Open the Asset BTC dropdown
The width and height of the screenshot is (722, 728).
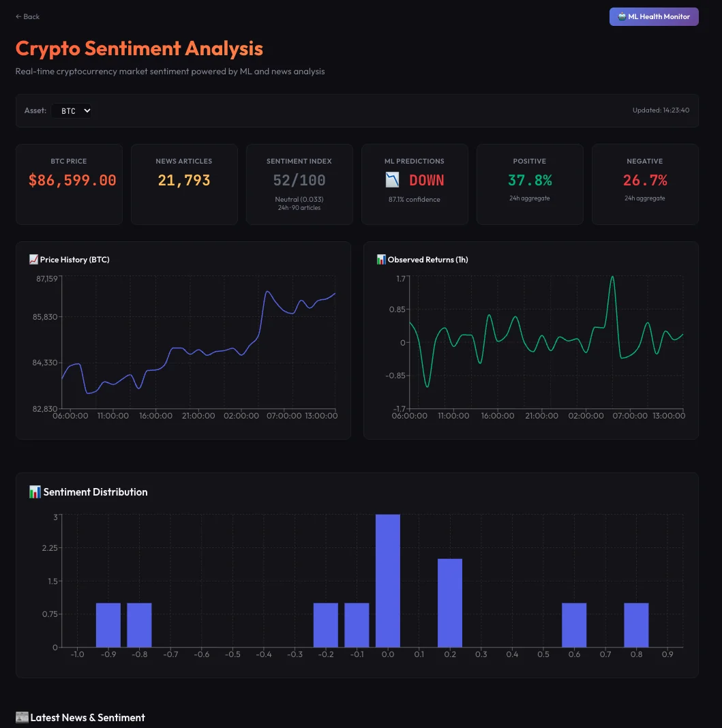click(x=72, y=110)
